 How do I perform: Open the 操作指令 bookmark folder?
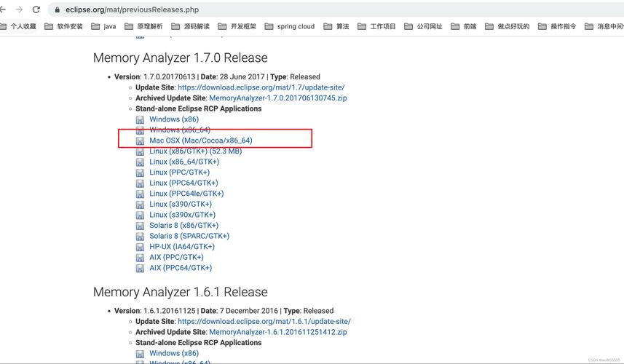pos(557,26)
